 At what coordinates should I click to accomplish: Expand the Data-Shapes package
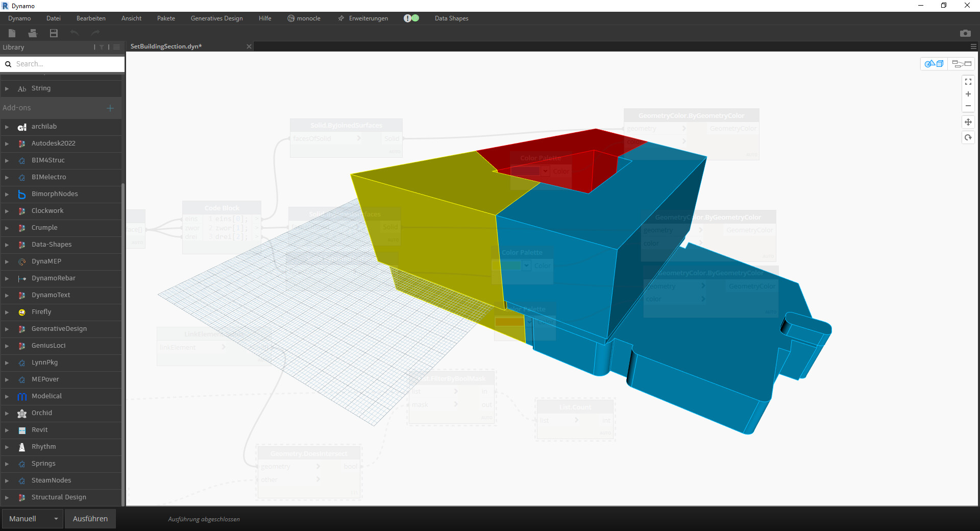click(x=7, y=245)
